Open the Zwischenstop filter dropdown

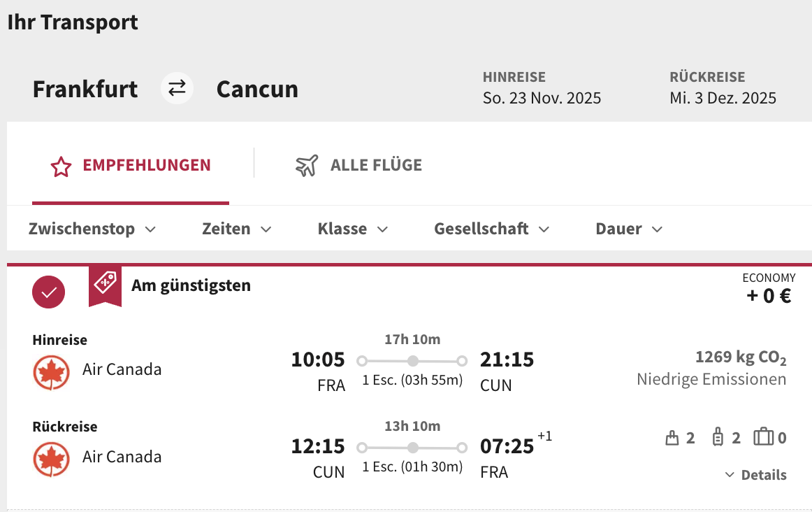pyautogui.click(x=92, y=228)
